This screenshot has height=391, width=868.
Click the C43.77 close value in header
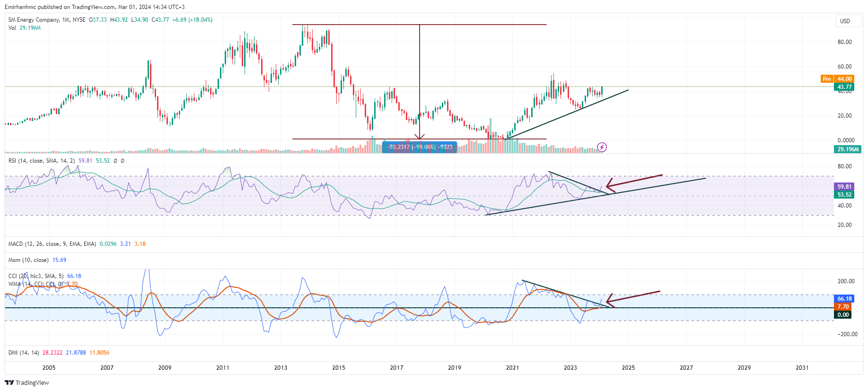point(160,20)
